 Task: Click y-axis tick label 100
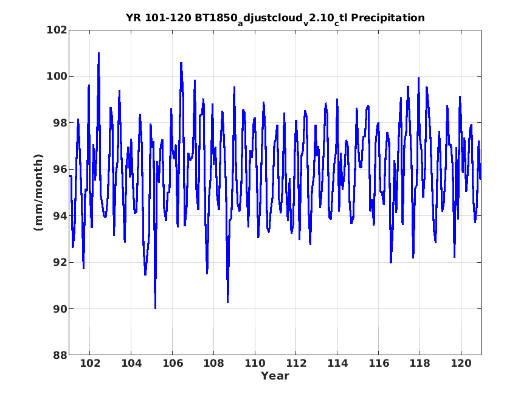coord(57,76)
